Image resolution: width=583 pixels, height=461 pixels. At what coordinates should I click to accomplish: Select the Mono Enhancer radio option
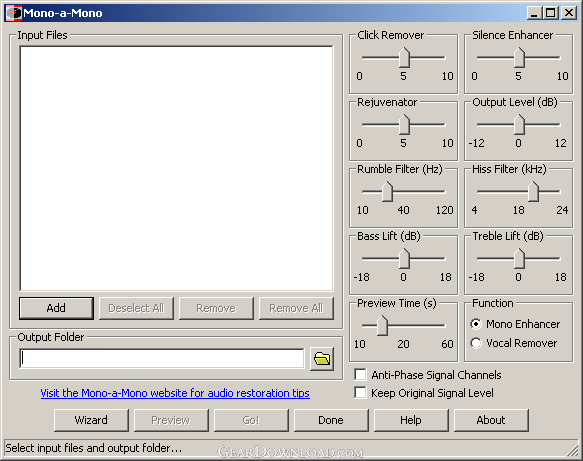pos(476,324)
